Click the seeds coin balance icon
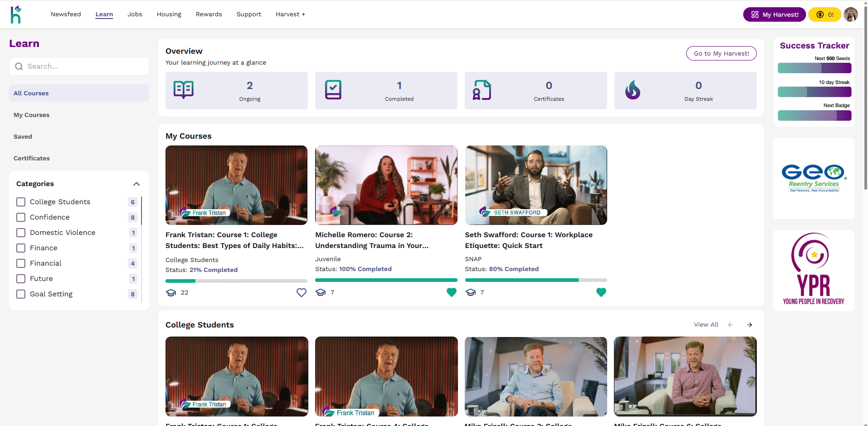This screenshot has width=868, height=426. [820, 14]
